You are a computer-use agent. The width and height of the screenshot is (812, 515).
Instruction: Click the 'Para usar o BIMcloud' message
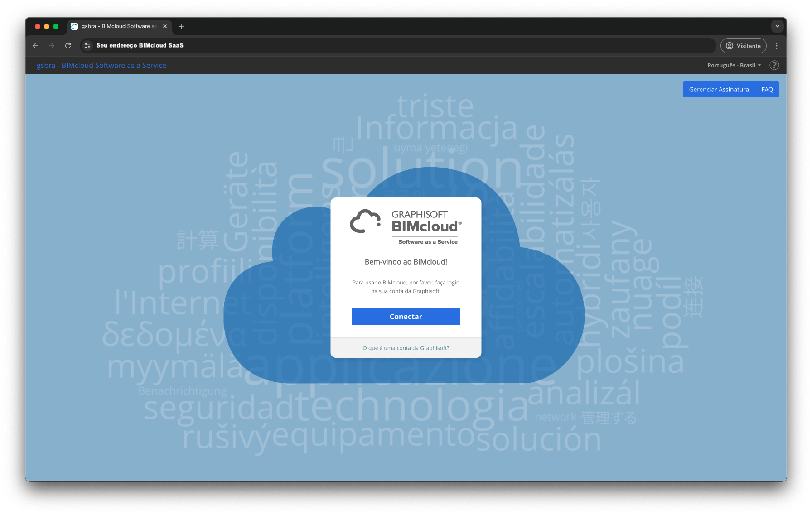point(406,287)
